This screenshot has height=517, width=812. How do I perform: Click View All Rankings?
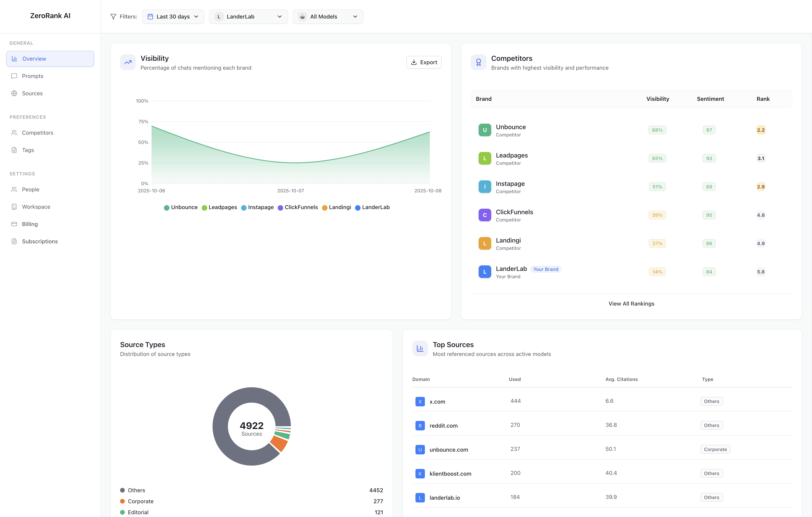pos(631,303)
